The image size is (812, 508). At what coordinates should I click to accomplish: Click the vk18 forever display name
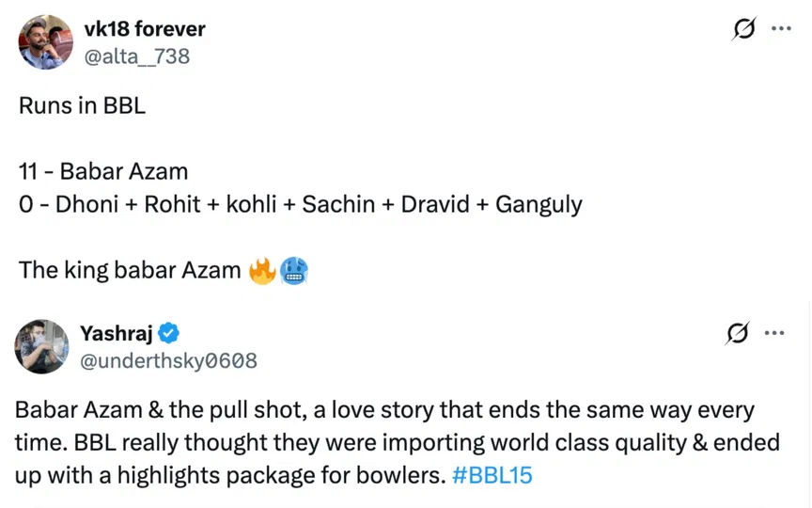145,29
